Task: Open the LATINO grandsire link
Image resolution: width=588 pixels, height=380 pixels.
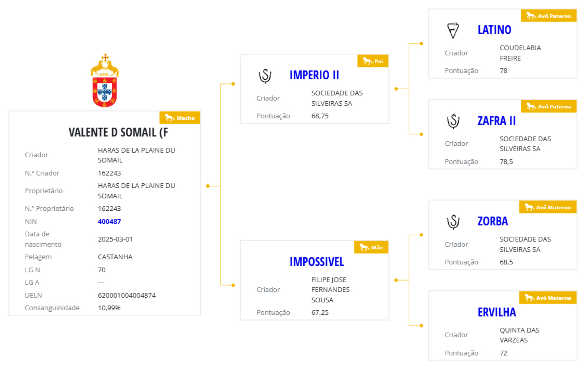Action: click(x=494, y=30)
